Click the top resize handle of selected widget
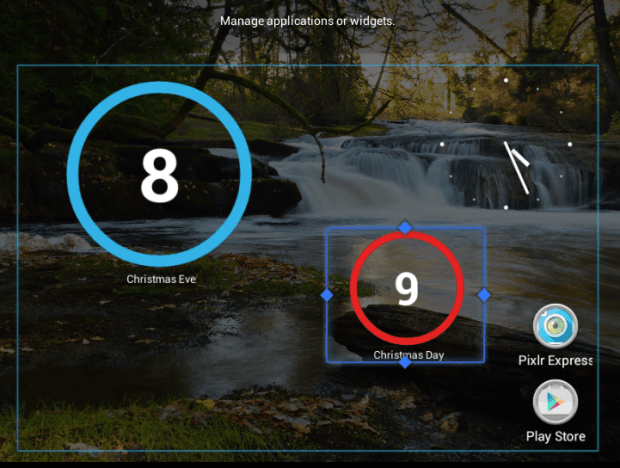The image size is (620, 468). 405,228
